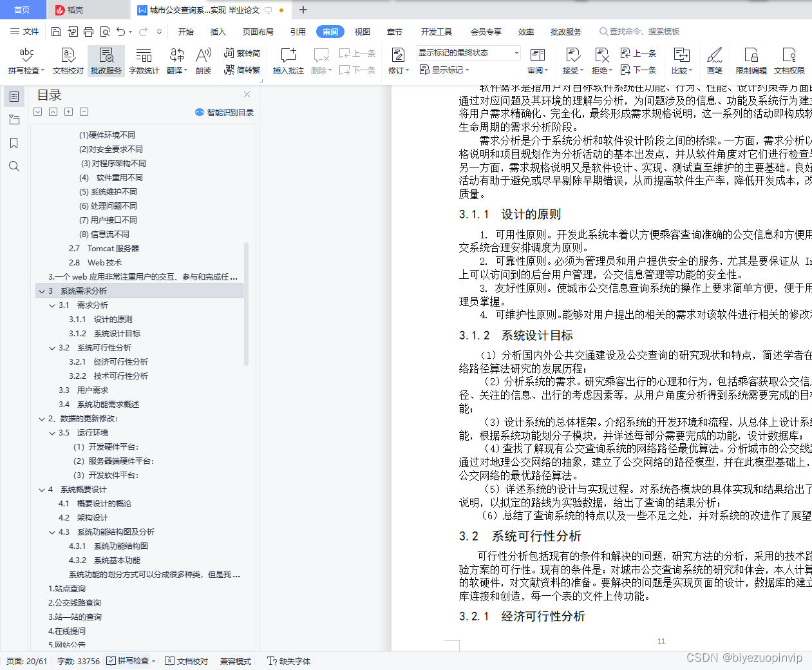812x670 pixels.
Task: Open a new tab with plus button
Action: pyautogui.click(x=303, y=10)
